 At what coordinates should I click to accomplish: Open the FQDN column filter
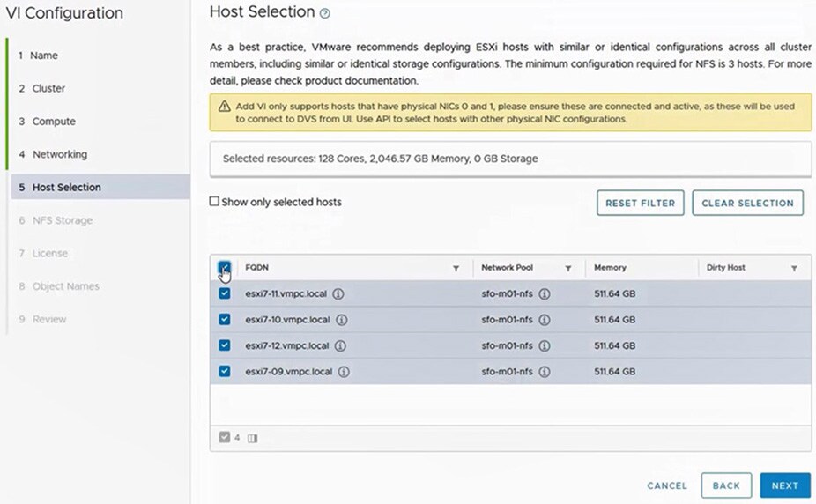click(456, 268)
